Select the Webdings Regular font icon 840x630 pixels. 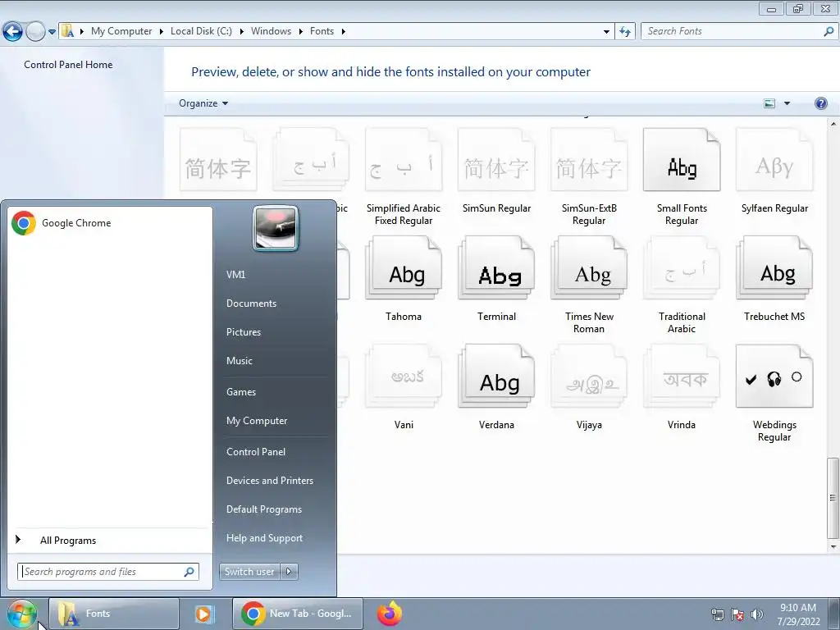[774, 376]
